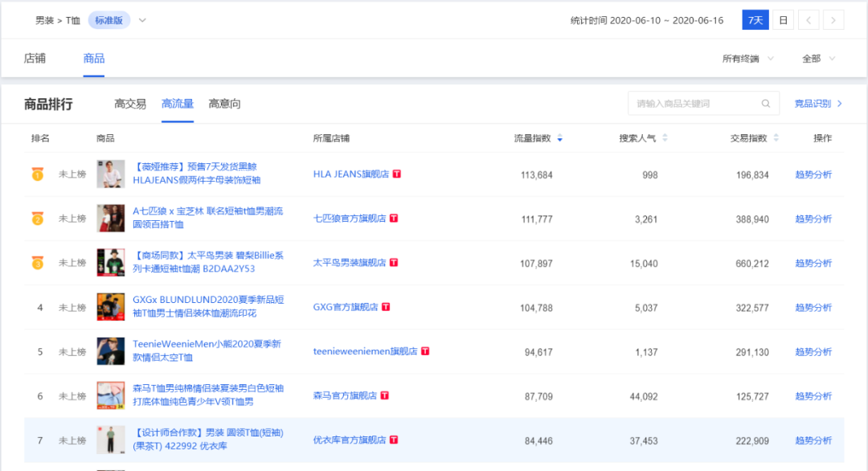Select the 7天 time range button
Viewport: 868px width, 471px height.
[x=755, y=20]
